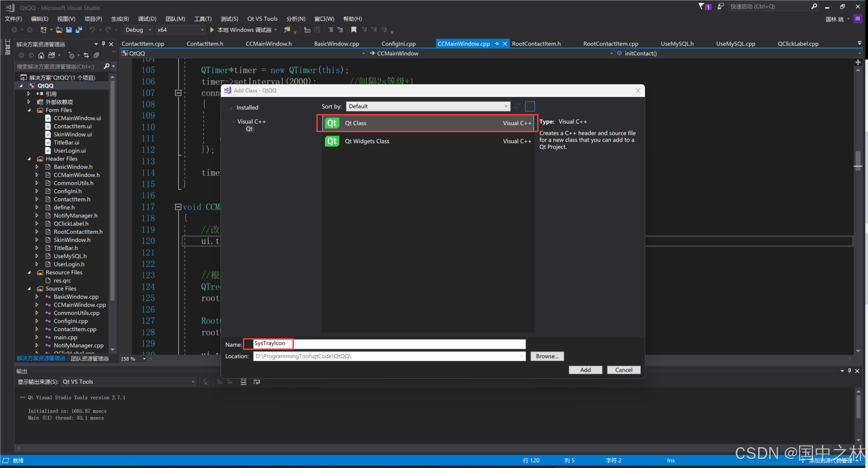This screenshot has width=868, height=468.
Task: Open the x64 platform dropdown
Action: 181,30
